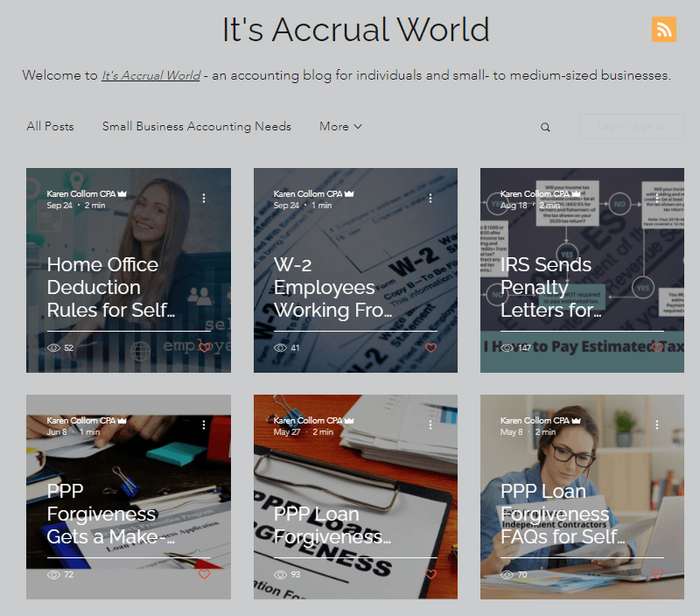Viewport: 700px width, 616px height.
Task: Unlike the PPP Forgiveness Gets a Makeover post
Action: coord(203,575)
